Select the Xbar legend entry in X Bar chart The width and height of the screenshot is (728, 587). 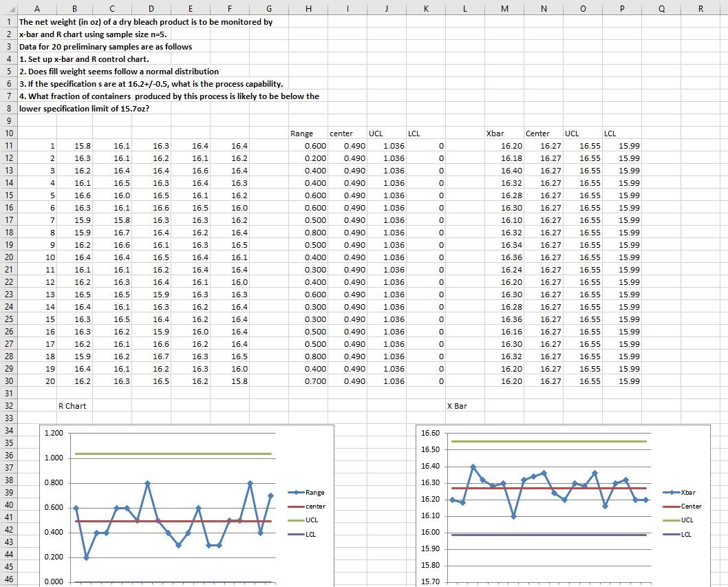679,492
